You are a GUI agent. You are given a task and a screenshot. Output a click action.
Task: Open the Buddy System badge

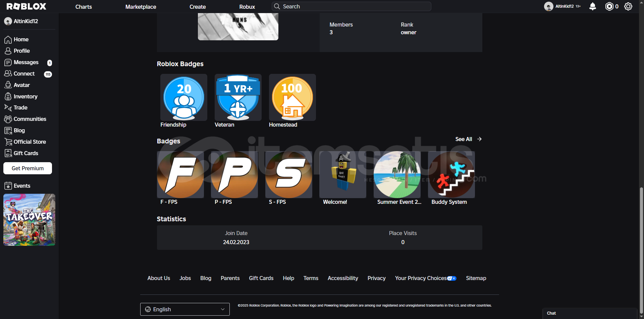(x=451, y=175)
